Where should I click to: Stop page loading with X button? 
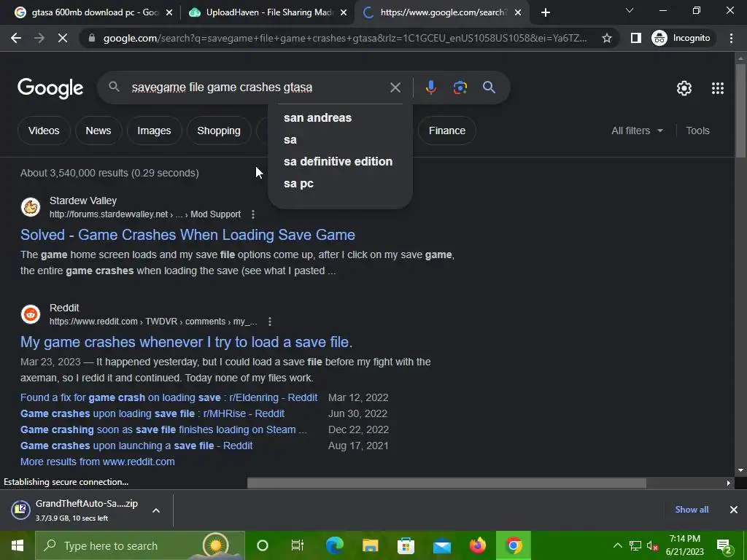point(63,38)
